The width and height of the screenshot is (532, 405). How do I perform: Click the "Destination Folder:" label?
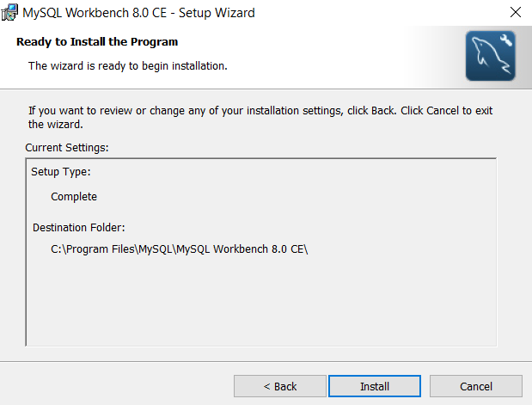[79, 228]
